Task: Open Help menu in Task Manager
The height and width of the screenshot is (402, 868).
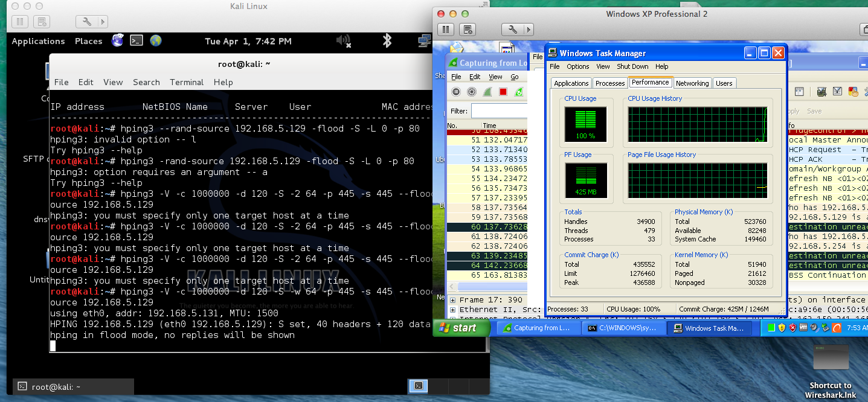Action: 661,66
